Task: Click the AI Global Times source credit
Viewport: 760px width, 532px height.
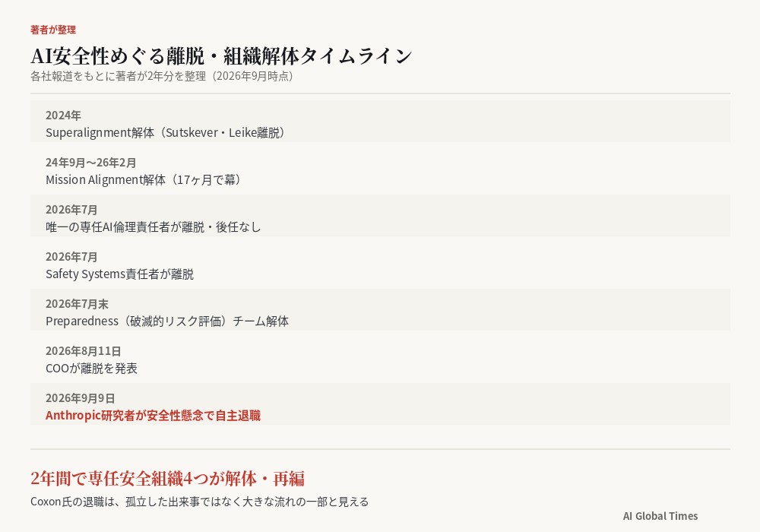Action: click(660, 516)
